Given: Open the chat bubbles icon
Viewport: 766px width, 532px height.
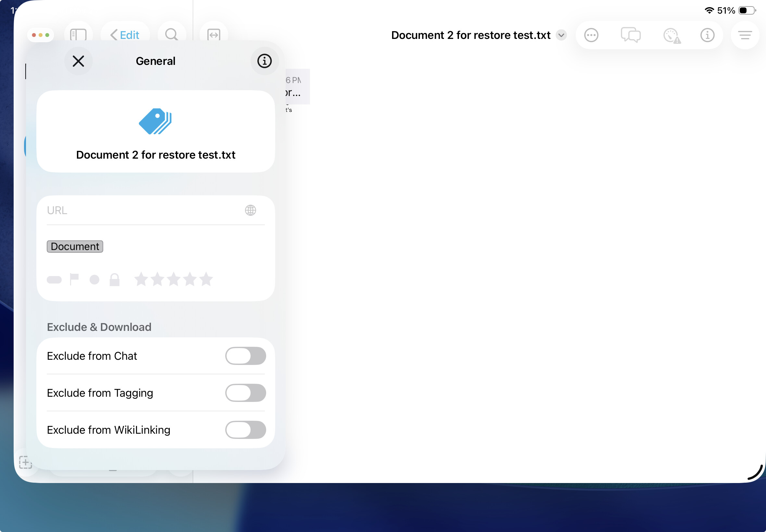Looking at the screenshot, I should (x=630, y=35).
